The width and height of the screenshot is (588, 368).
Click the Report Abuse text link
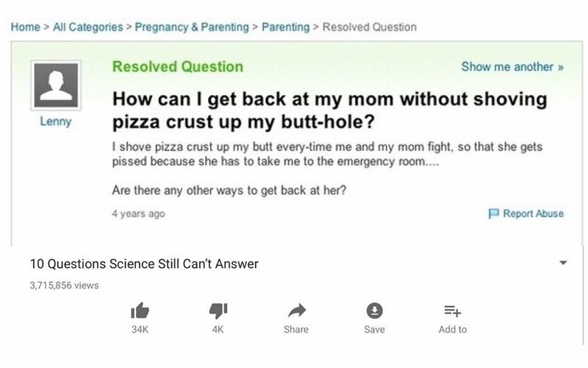coord(533,213)
